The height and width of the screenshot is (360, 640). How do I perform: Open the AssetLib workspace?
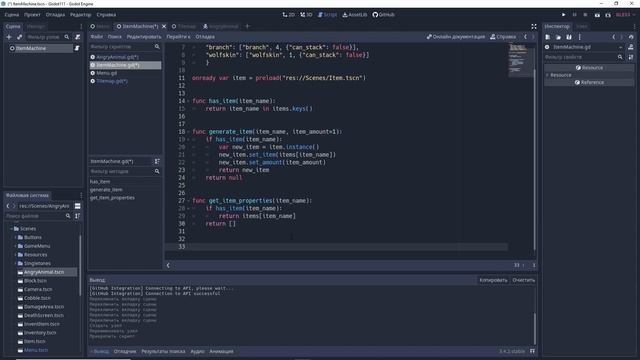pos(355,15)
